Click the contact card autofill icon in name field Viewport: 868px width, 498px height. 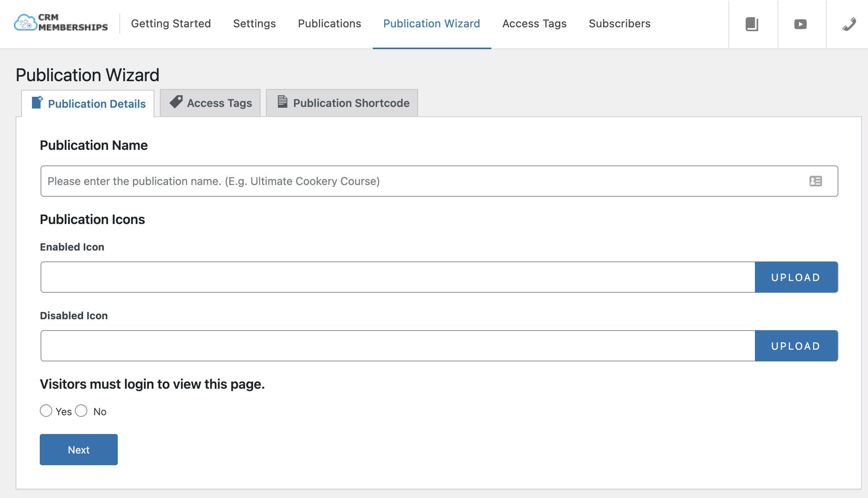coord(816,181)
